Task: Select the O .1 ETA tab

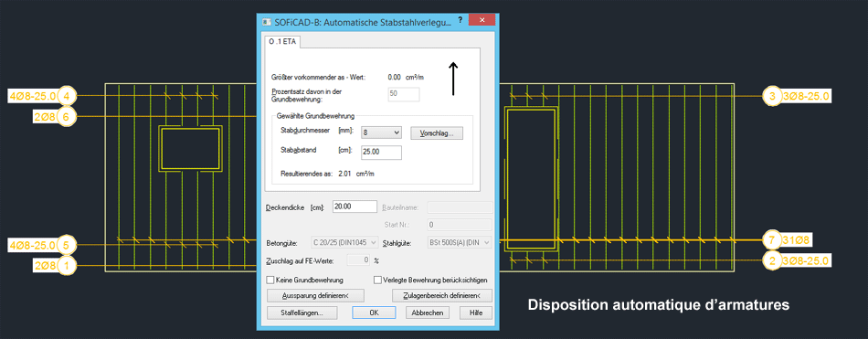Action: click(281, 42)
